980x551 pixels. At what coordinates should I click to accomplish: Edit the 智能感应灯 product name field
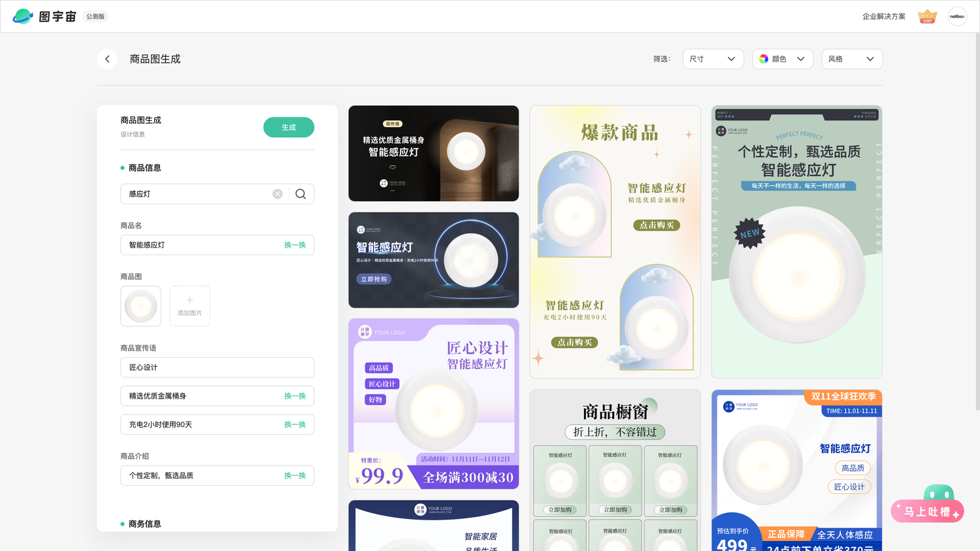[217, 245]
